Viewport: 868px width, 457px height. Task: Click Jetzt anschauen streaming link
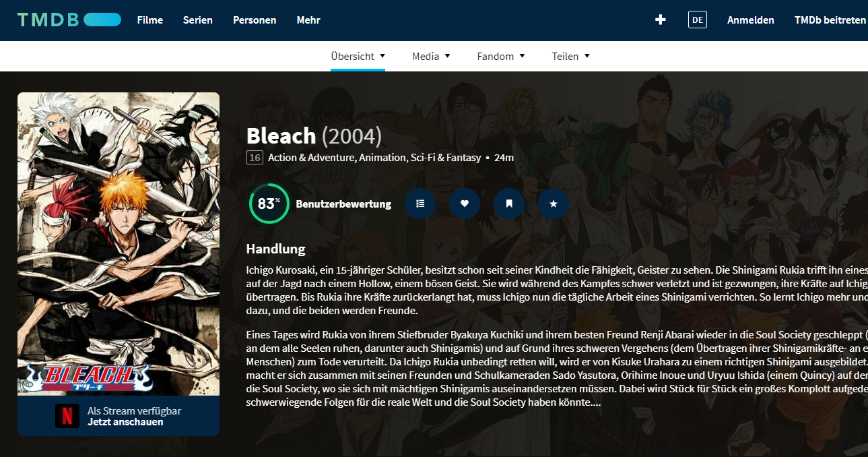point(125,422)
